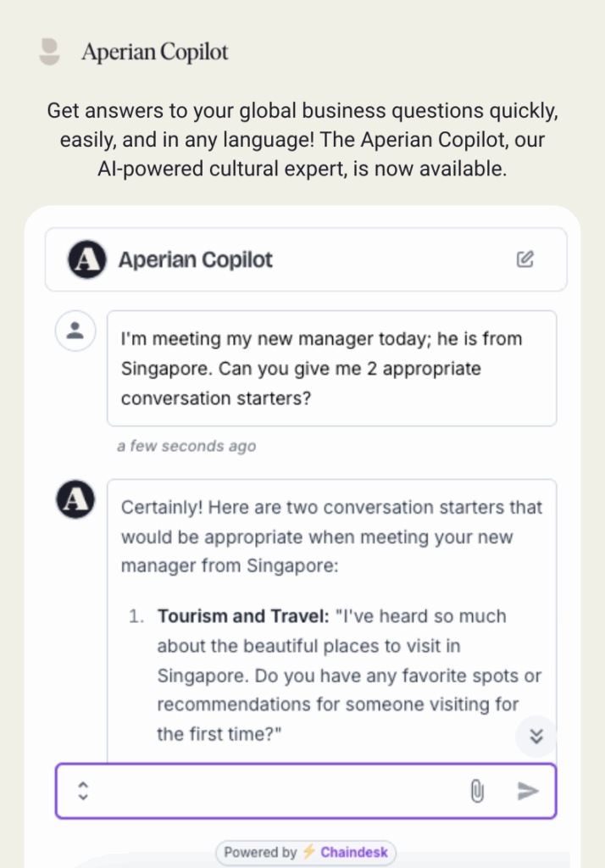Send the message with the arrow icon
Image resolution: width=605 pixels, height=868 pixels.
(528, 791)
